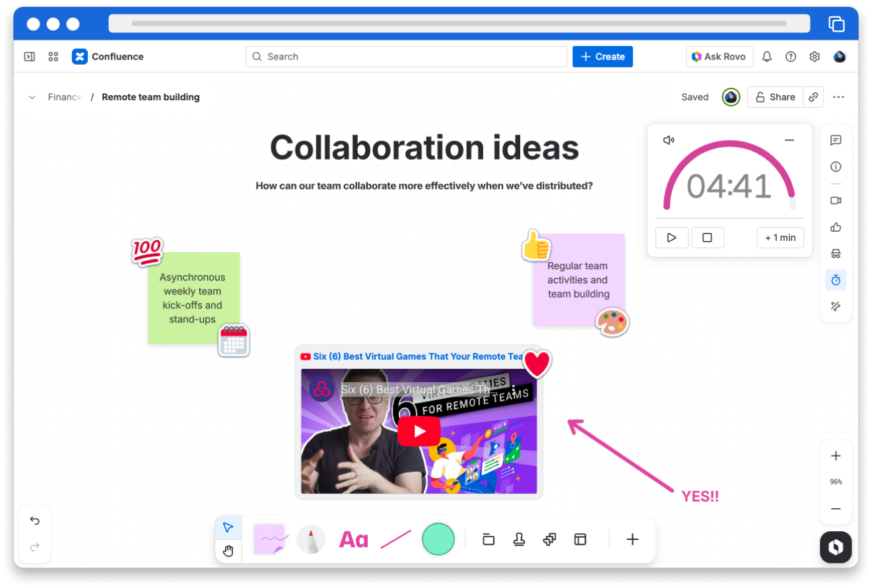Click the blue Create button

tap(602, 57)
